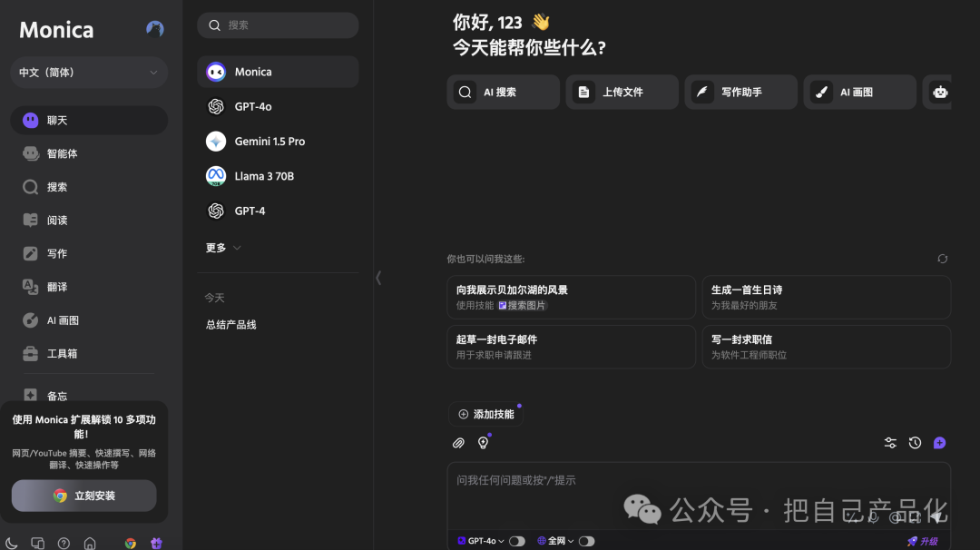Click the message input box
Image resolution: width=980 pixels, height=550 pixels.
[x=699, y=496]
